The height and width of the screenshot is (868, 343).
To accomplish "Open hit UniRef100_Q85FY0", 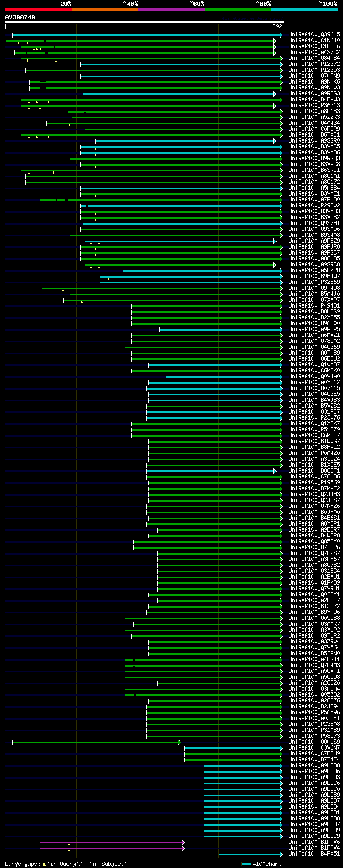I will [x=314, y=541].
